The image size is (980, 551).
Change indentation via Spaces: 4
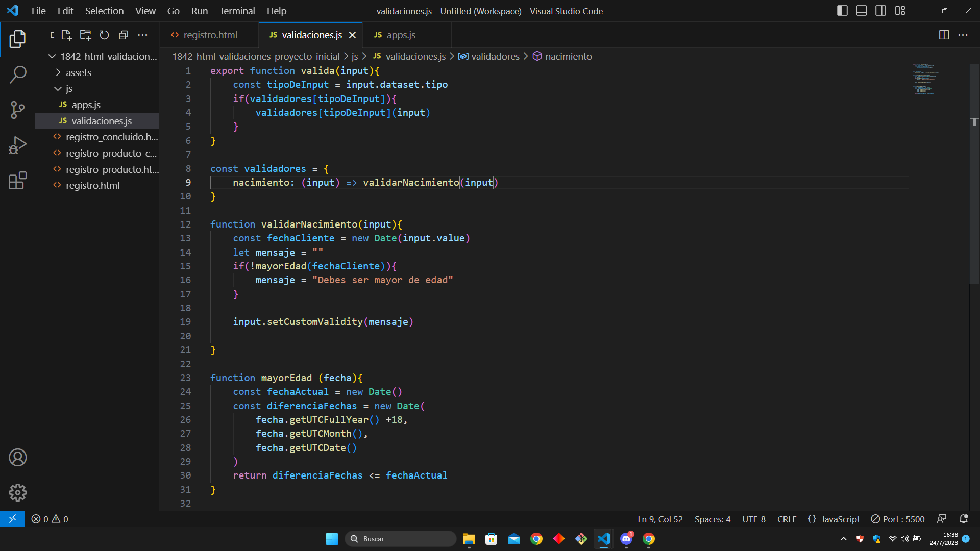(712, 519)
